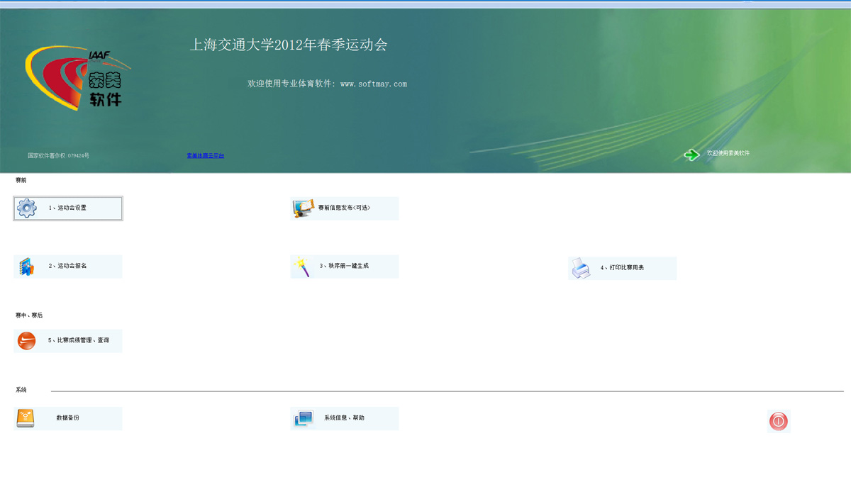851x504 pixels.
Task: Click the 索美软件 IAAF logo
Action: 78,78
